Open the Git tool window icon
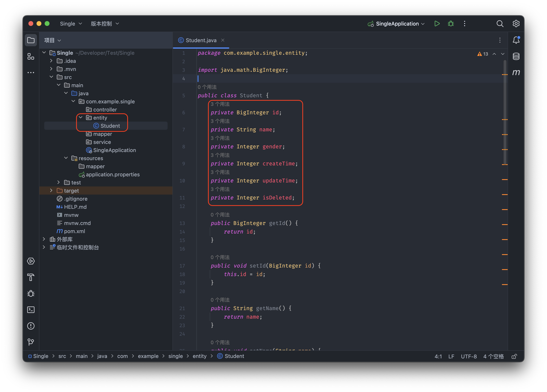The image size is (547, 392). (x=31, y=342)
